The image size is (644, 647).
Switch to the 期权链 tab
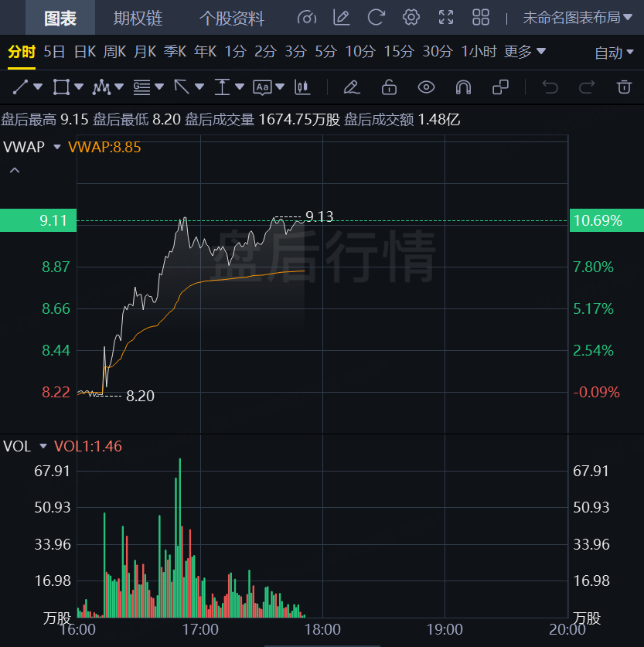click(x=138, y=18)
